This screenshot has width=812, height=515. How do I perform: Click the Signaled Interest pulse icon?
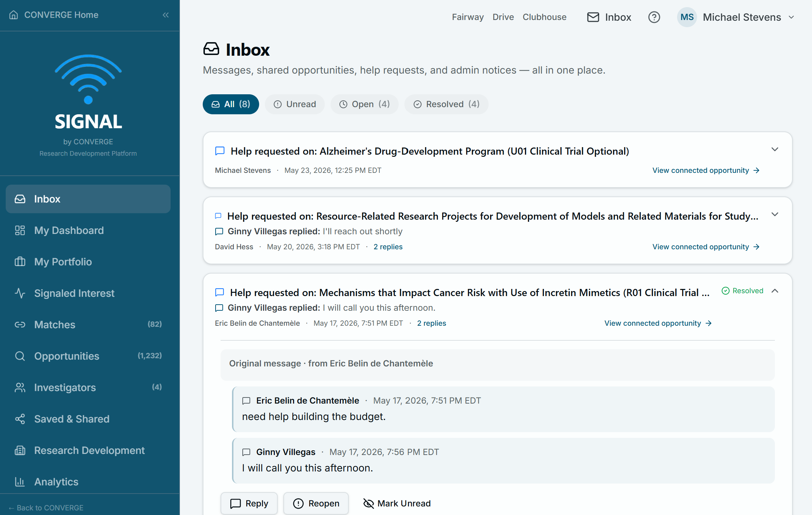(20, 293)
